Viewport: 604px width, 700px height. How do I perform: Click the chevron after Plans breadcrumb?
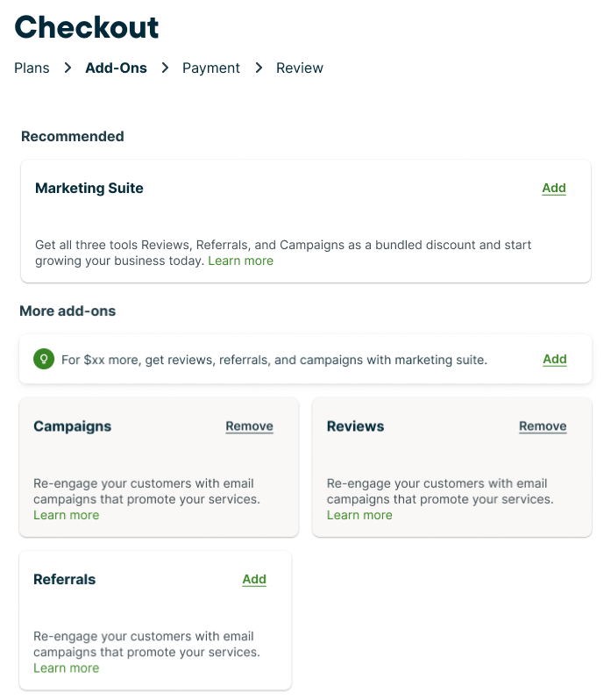68,68
